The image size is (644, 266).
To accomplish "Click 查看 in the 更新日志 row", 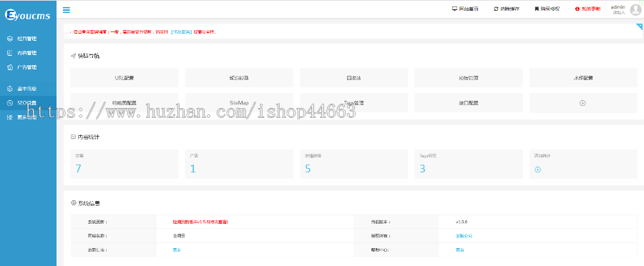I will [x=177, y=250].
